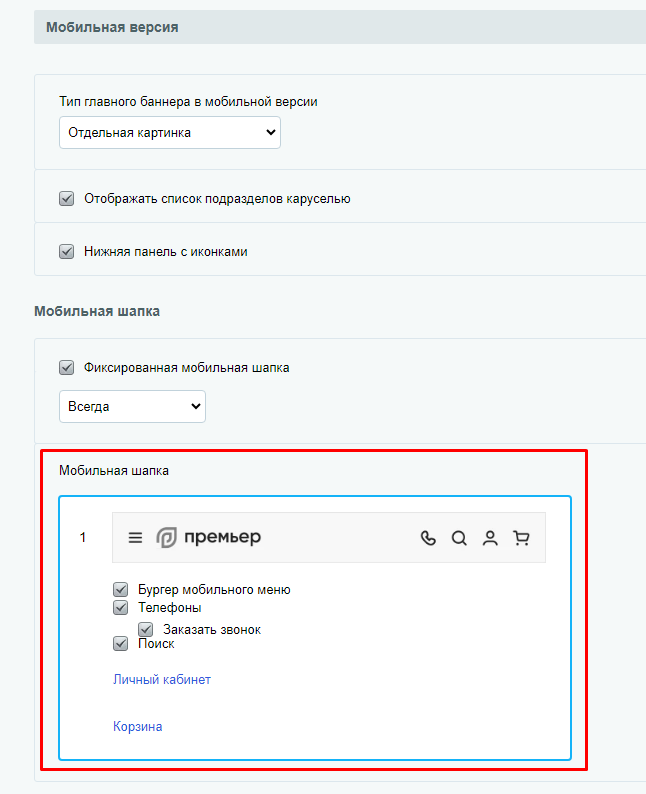Select the mobile header preview image
Image resolution: width=646 pixels, height=794 pixels.
point(329,537)
